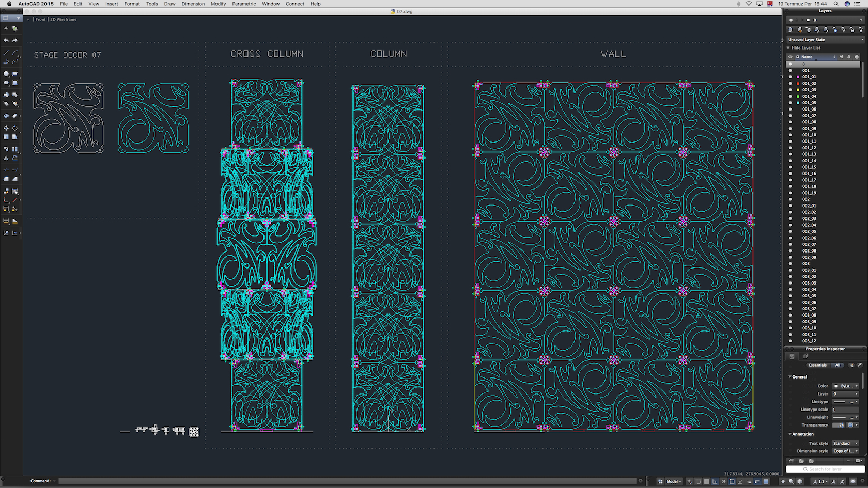This screenshot has width=868, height=488.
Task: Click the Front view label in viewport
Action: click(41, 20)
